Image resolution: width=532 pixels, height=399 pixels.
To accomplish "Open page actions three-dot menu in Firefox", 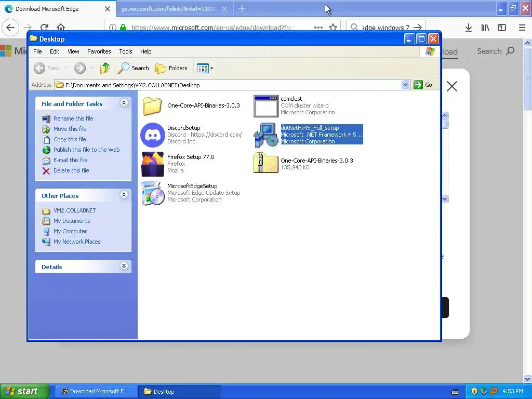I will [x=318, y=28].
